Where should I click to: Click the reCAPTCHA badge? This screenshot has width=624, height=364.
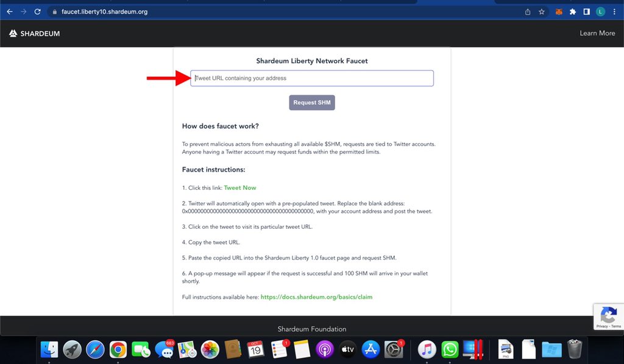[x=609, y=317]
